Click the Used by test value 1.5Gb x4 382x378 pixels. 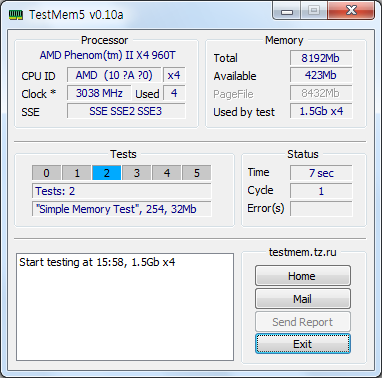point(321,111)
